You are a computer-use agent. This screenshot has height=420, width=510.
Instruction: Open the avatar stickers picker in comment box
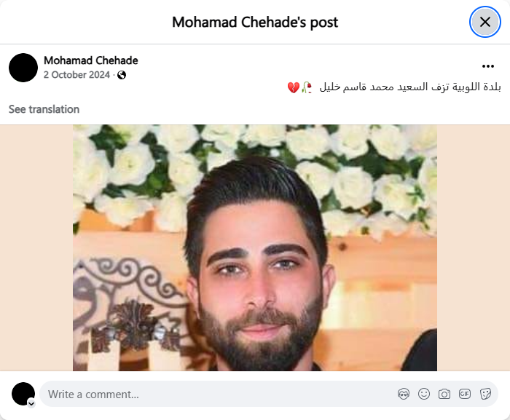click(x=404, y=394)
